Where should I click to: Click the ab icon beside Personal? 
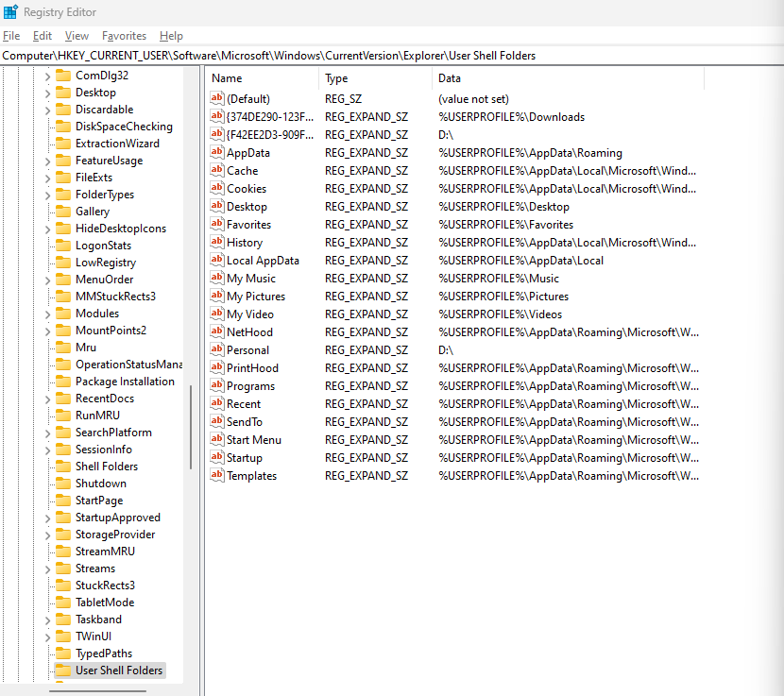click(x=216, y=349)
